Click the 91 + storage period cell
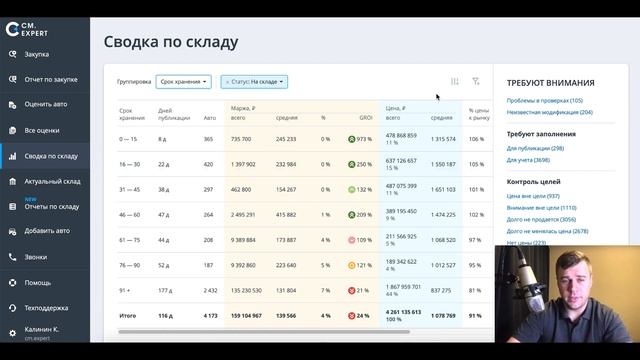 pyautogui.click(x=125, y=291)
